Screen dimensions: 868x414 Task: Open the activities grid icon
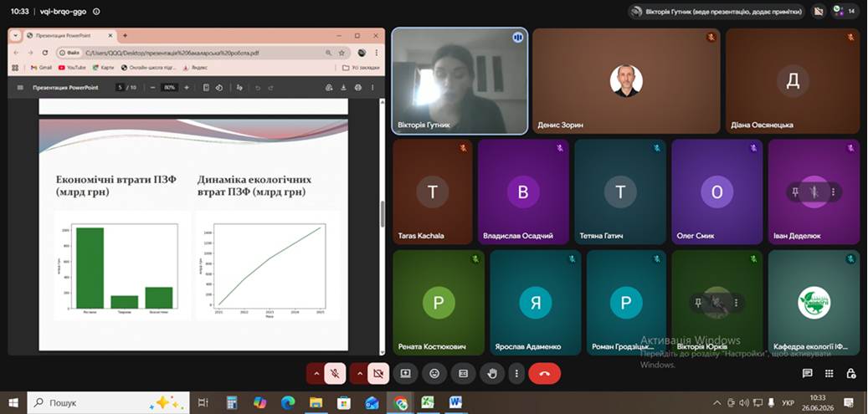coord(829,374)
